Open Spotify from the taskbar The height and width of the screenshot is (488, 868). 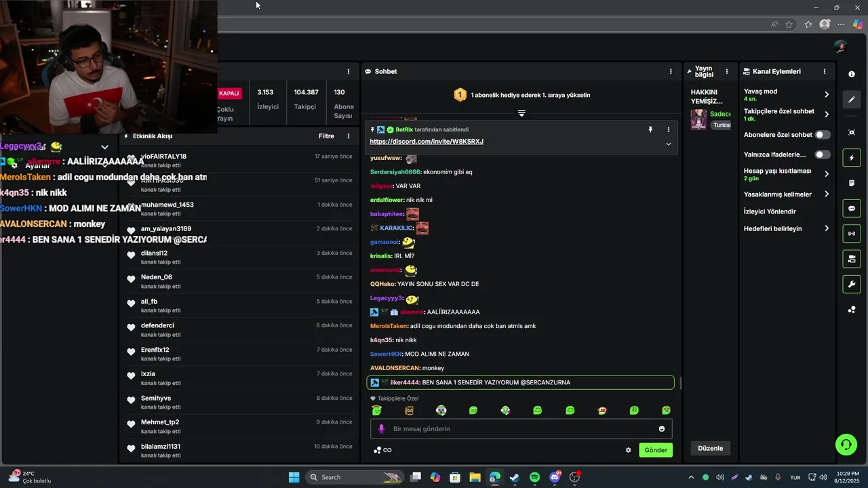tap(534, 477)
